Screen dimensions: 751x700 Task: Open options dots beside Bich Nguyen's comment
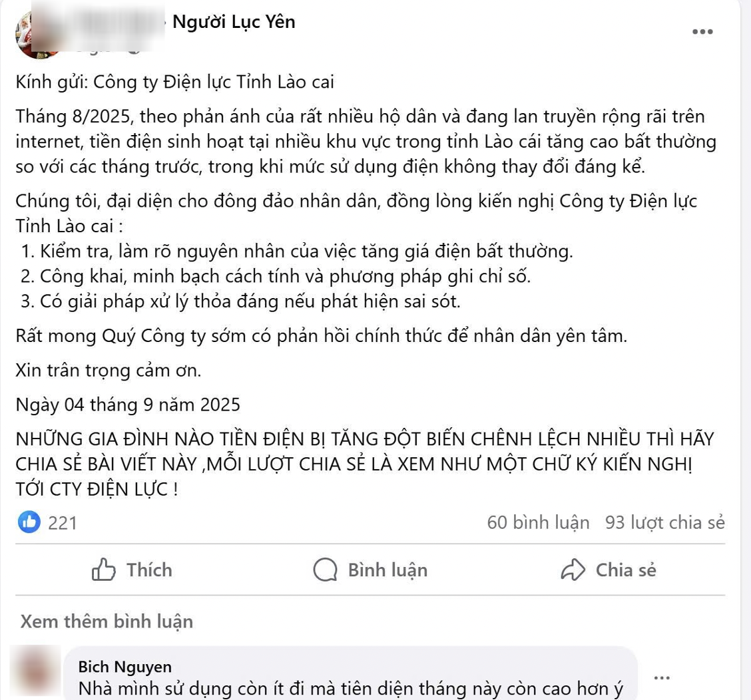(x=661, y=678)
